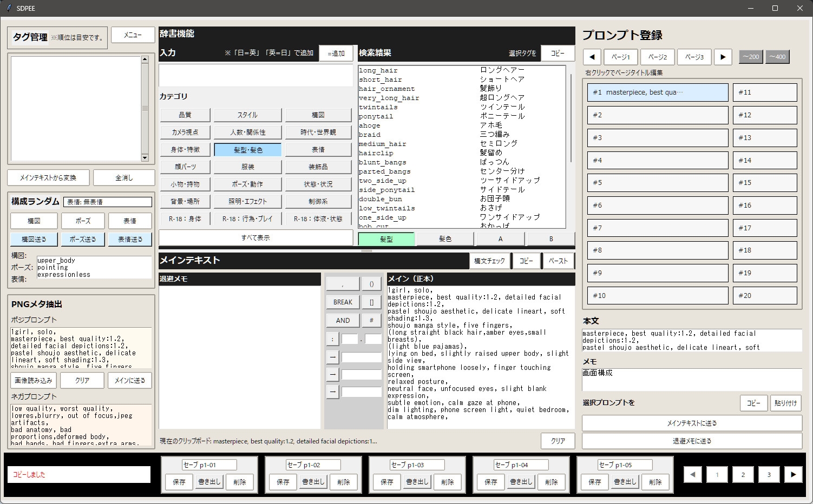Open the メニュー button
Image resolution: width=813 pixels, height=504 pixels.
[133, 35]
